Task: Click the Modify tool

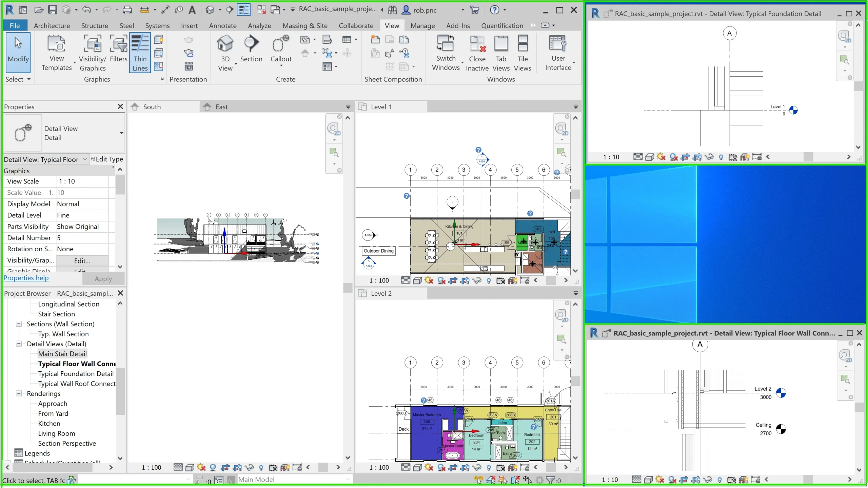Action: click(x=18, y=52)
